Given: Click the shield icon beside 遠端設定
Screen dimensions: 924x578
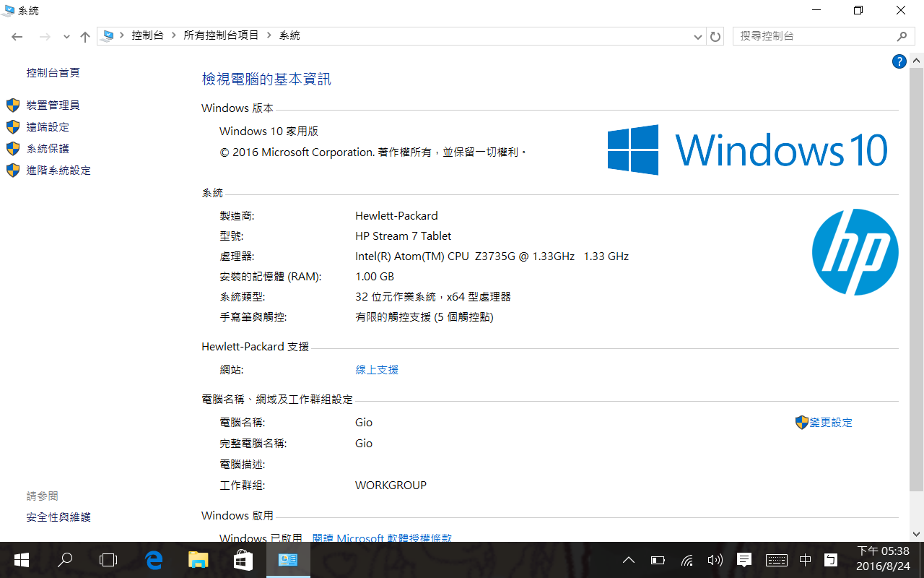Looking at the screenshot, I should pos(13,127).
